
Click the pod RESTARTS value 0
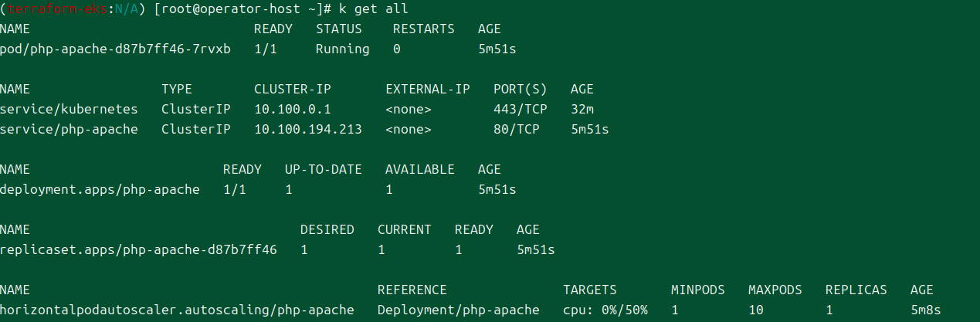pyautogui.click(x=397, y=49)
